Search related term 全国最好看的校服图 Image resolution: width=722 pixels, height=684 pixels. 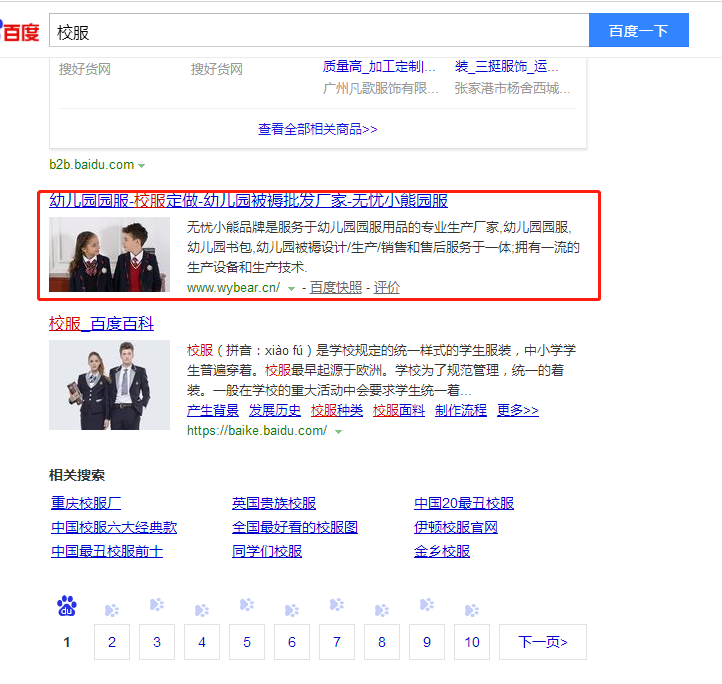pos(295,527)
